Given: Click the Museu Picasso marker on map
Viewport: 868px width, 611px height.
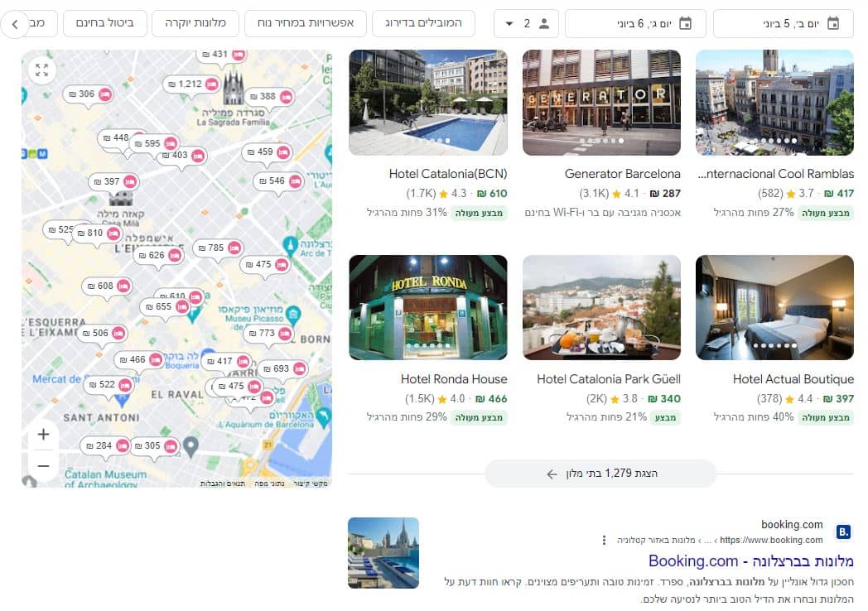Looking at the screenshot, I should (x=293, y=315).
